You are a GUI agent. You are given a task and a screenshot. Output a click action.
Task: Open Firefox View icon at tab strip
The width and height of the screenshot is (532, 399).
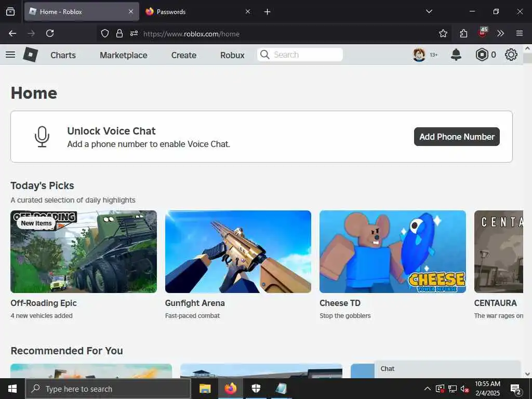[x=10, y=11]
